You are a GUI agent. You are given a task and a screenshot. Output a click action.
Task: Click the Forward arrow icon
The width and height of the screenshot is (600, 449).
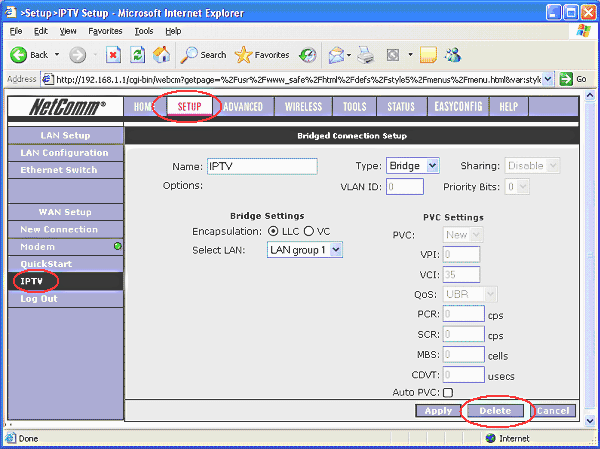click(77, 55)
